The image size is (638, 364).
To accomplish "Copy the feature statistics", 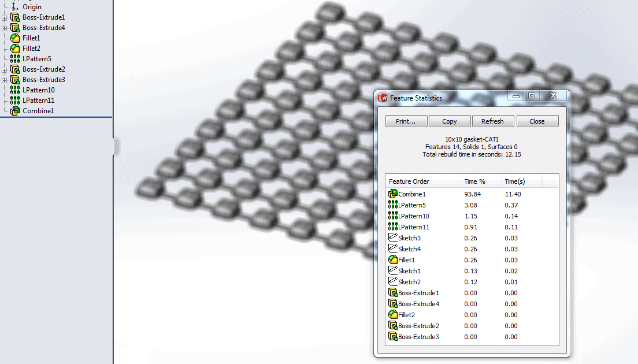I will [449, 121].
